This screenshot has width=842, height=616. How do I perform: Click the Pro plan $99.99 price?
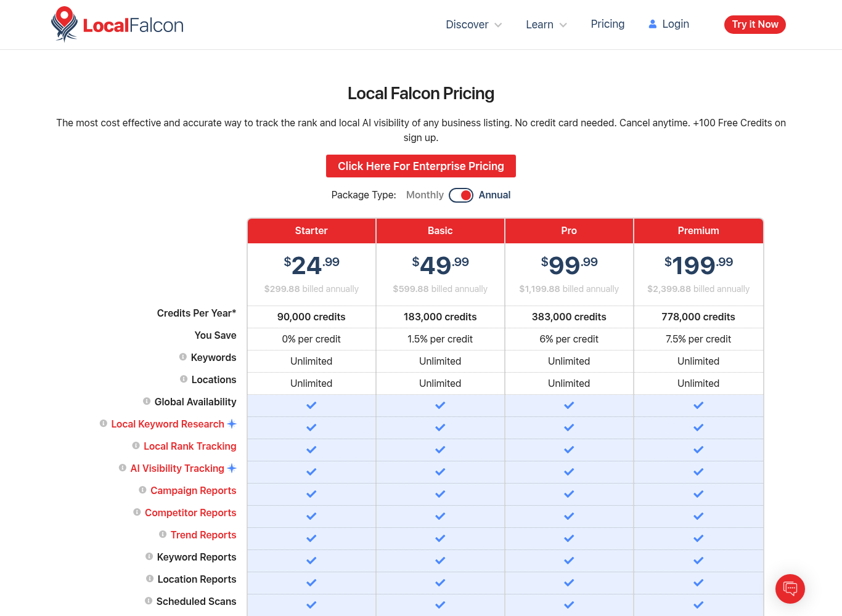tap(569, 265)
